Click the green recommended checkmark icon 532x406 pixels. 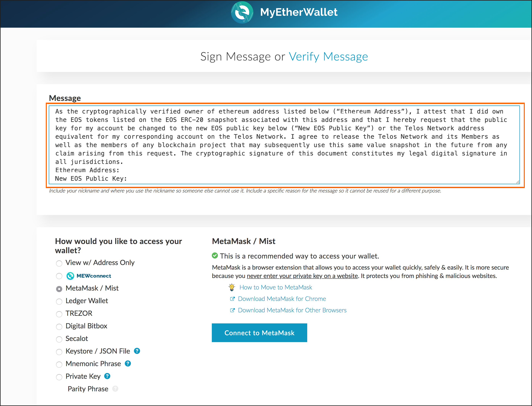[215, 255]
